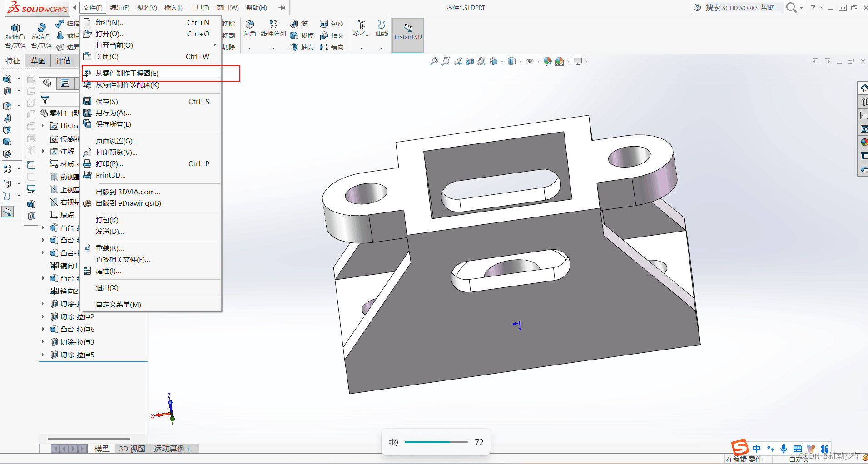Select 原点 in feature tree
The height and width of the screenshot is (464, 868).
click(x=62, y=215)
